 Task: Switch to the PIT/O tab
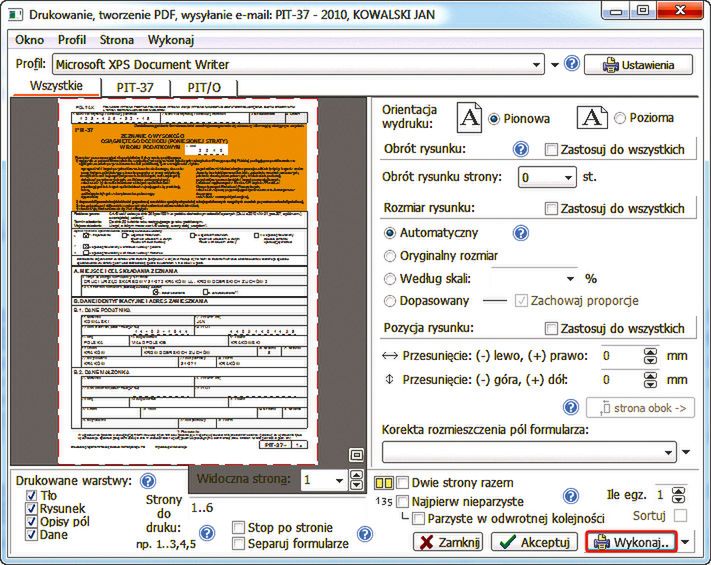(204, 87)
